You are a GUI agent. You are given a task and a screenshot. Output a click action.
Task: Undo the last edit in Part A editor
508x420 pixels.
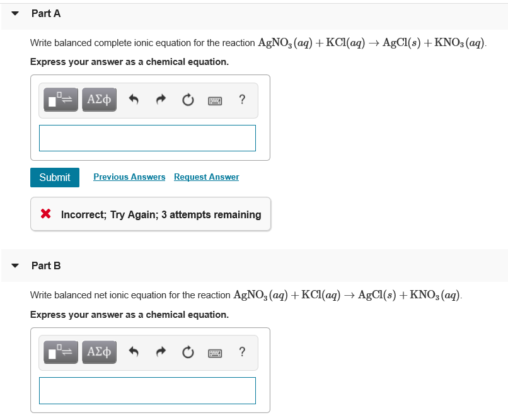click(133, 99)
